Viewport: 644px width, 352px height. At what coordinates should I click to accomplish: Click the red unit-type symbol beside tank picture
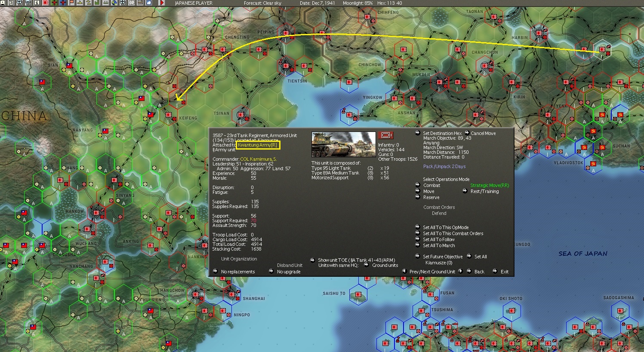tap(385, 135)
